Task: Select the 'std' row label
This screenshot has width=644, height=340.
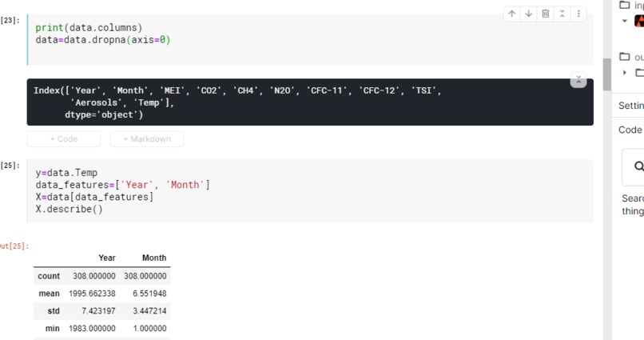Action: [54, 311]
